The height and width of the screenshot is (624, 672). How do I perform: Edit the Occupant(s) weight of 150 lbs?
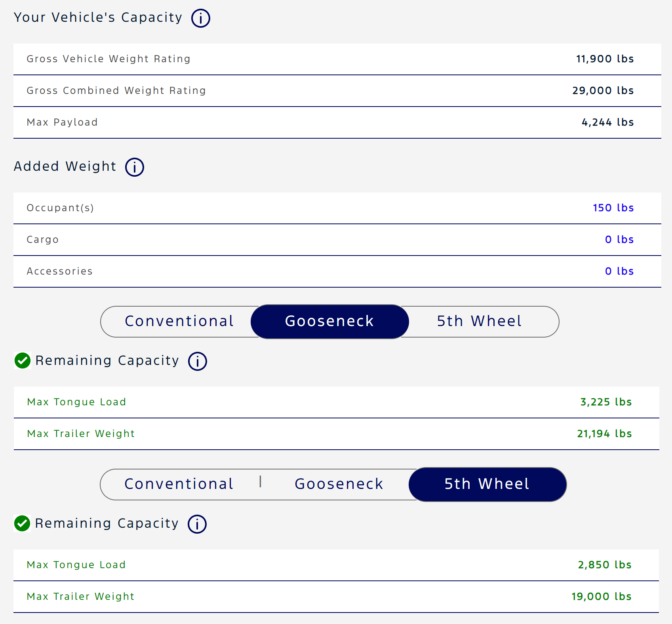(x=613, y=208)
